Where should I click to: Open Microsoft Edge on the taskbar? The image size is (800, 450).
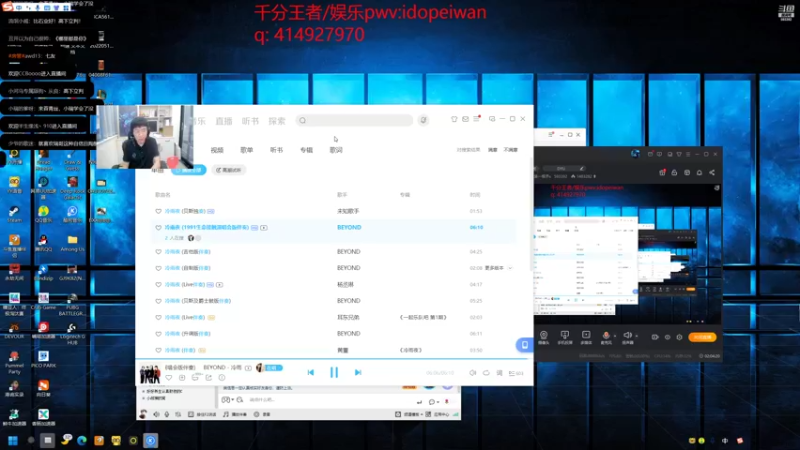tap(82, 441)
